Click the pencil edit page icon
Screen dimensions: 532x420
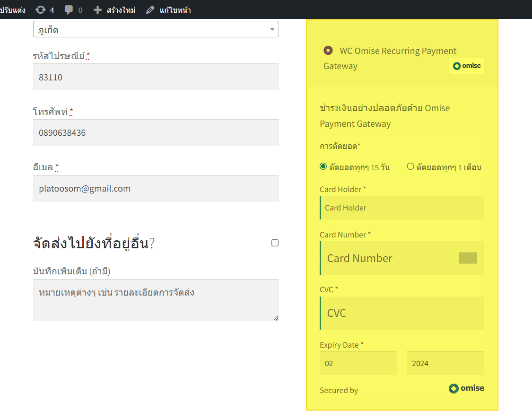(x=150, y=10)
